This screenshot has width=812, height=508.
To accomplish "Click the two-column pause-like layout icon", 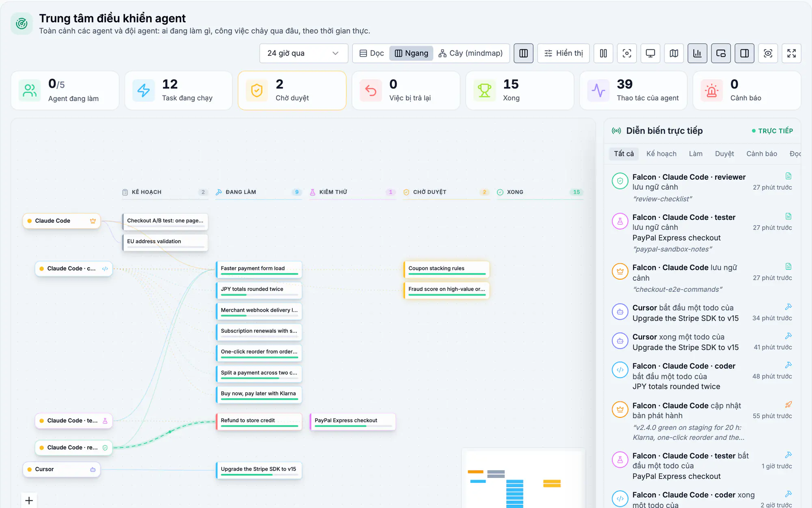I will click(603, 53).
